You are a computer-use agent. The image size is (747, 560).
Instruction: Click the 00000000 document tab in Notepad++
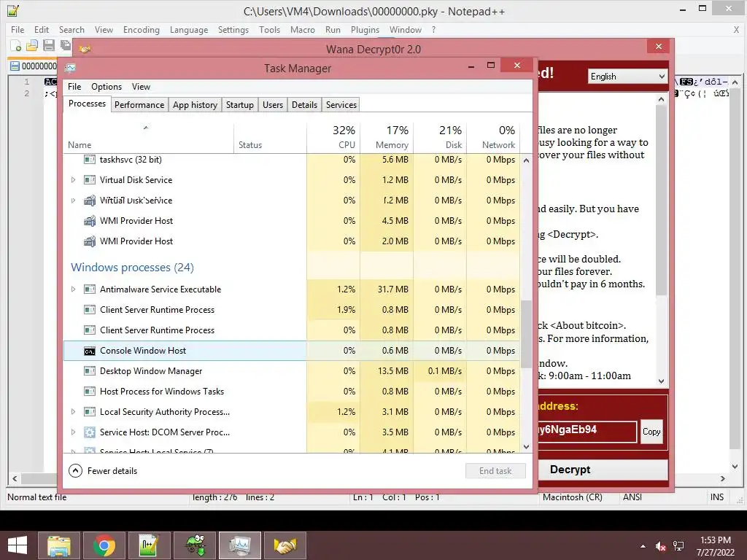34,66
